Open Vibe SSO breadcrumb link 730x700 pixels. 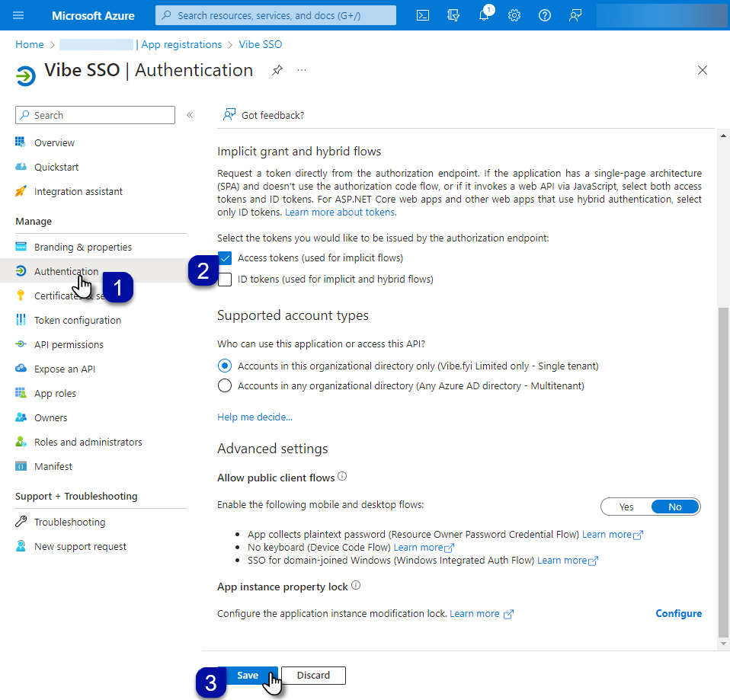[x=261, y=44]
